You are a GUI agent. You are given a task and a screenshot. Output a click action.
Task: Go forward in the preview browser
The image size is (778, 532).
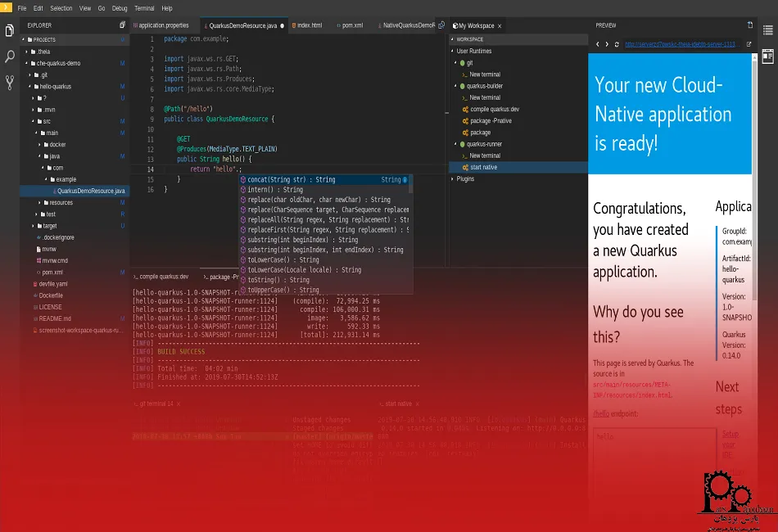pos(607,44)
